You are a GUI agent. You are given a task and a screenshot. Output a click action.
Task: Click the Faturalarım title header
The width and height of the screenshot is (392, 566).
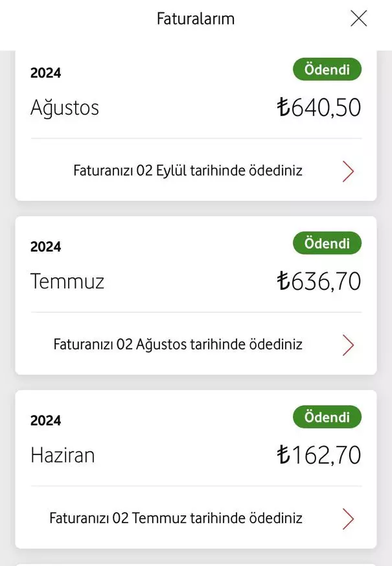(196, 18)
